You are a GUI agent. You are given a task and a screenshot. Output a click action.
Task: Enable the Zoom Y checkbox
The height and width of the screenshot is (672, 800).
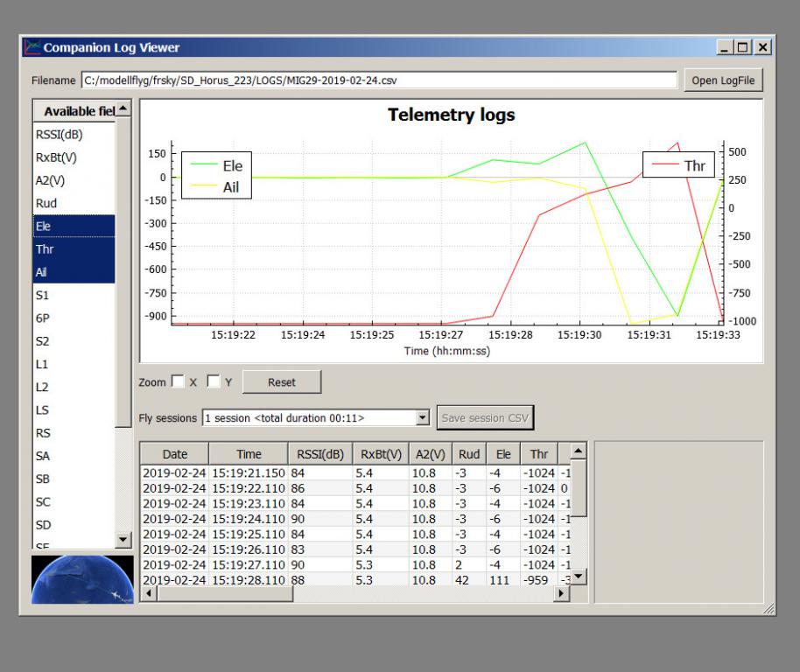pos(214,382)
